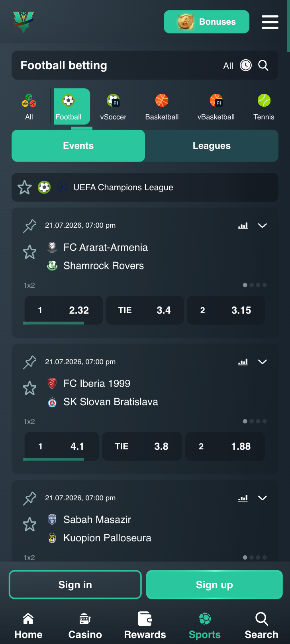Click the search magnifier in Football betting header

pos(263,65)
